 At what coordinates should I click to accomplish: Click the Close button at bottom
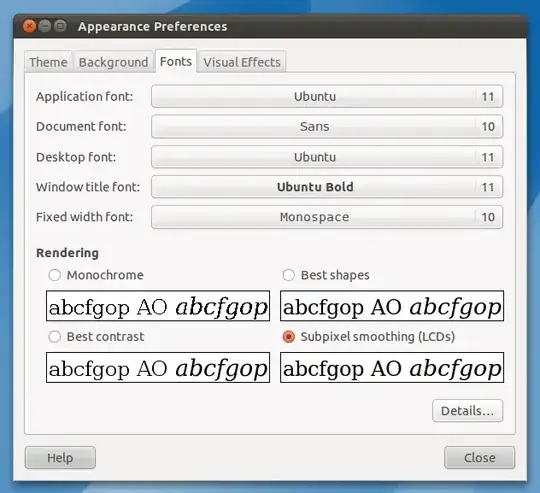pyautogui.click(x=479, y=458)
